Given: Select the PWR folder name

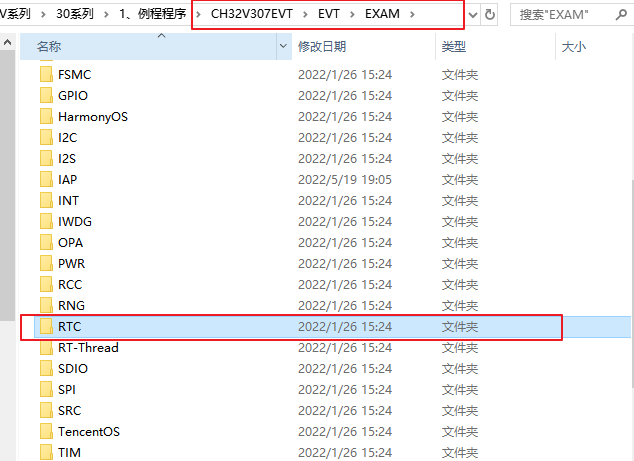Looking at the screenshot, I should [71, 264].
